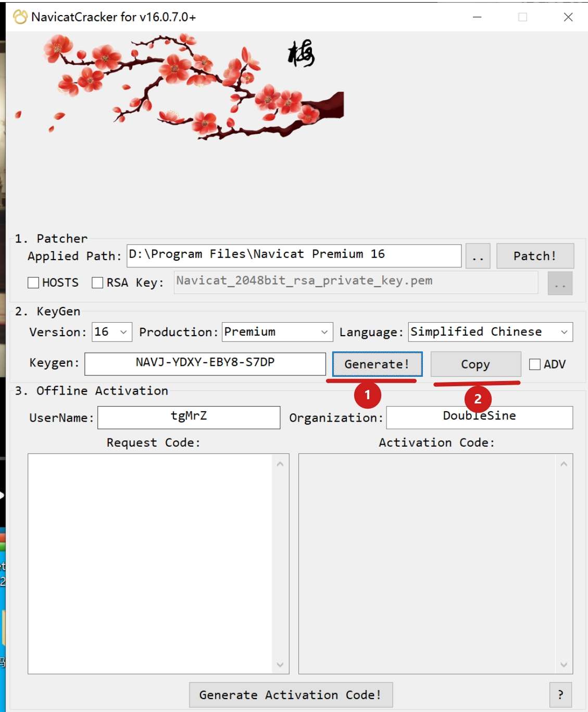Image resolution: width=588 pixels, height=712 pixels.
Task: Select the Keygen serial field
Action: click(x=205, y=364)
